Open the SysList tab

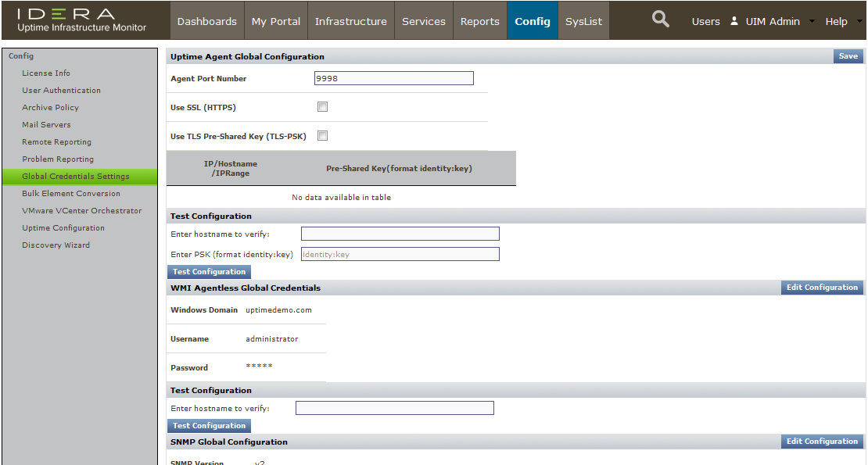coord(584,21)
